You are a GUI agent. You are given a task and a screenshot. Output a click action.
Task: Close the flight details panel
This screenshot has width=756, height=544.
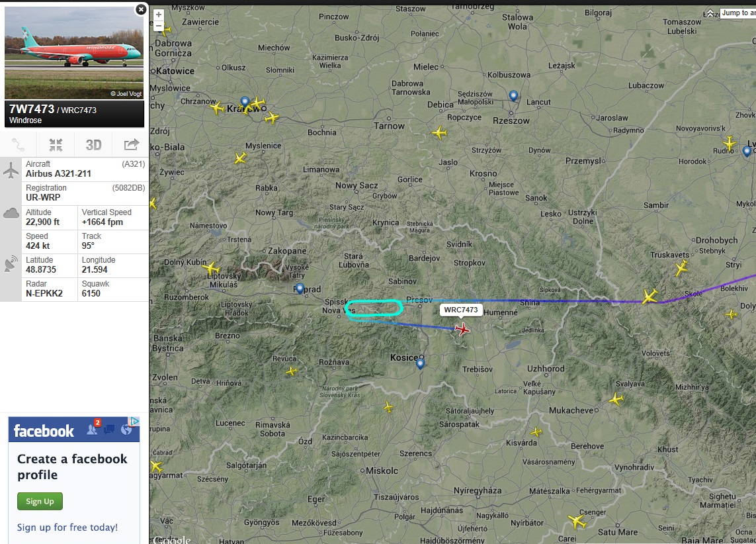[x=141, y=9]
